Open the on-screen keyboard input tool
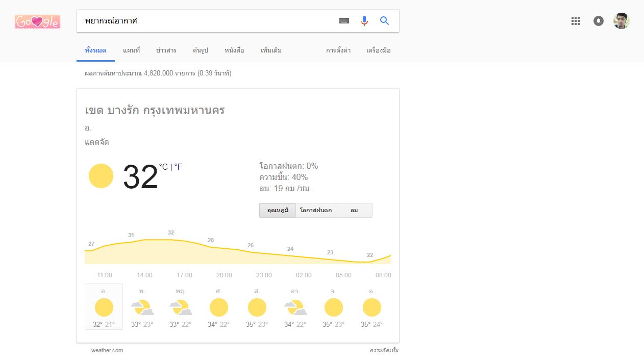 (x=344, y=21)
